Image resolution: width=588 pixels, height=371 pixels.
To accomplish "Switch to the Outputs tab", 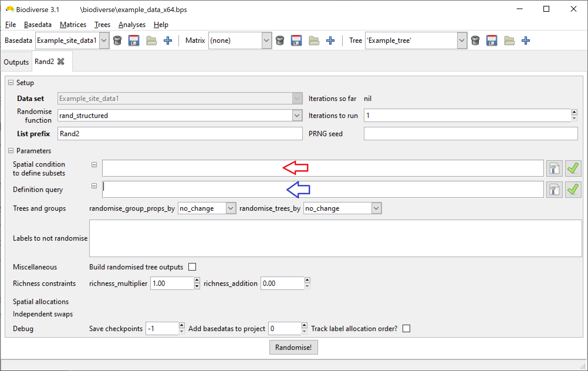I will pyautogui.click(x=16, y=62).
